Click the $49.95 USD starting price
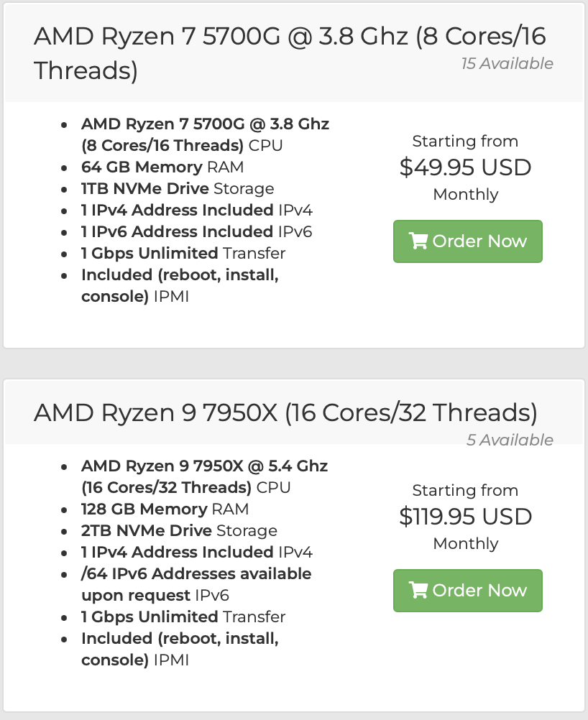Viewport: 588px width, 720px height. (x=465, y=167)
